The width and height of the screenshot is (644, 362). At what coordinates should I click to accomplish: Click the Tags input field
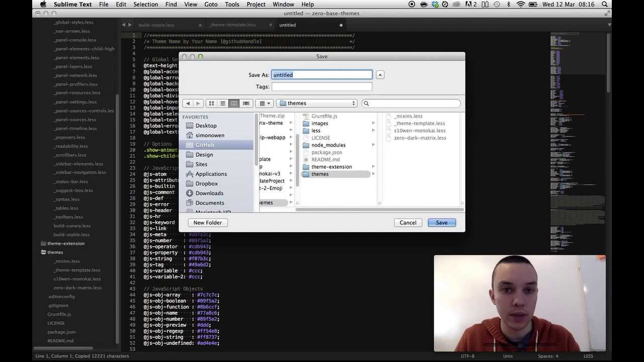click(x=322, y=86)
